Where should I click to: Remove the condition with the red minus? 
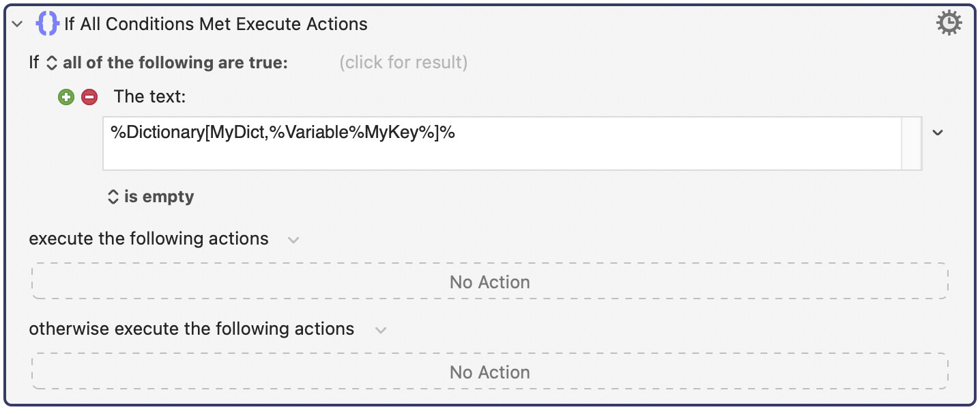click(89, 97)
